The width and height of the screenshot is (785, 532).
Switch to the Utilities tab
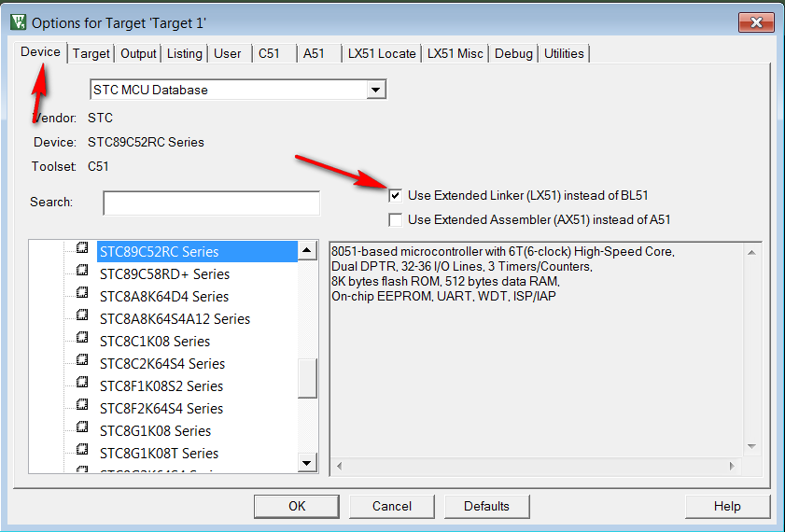(x=564, y=53)
